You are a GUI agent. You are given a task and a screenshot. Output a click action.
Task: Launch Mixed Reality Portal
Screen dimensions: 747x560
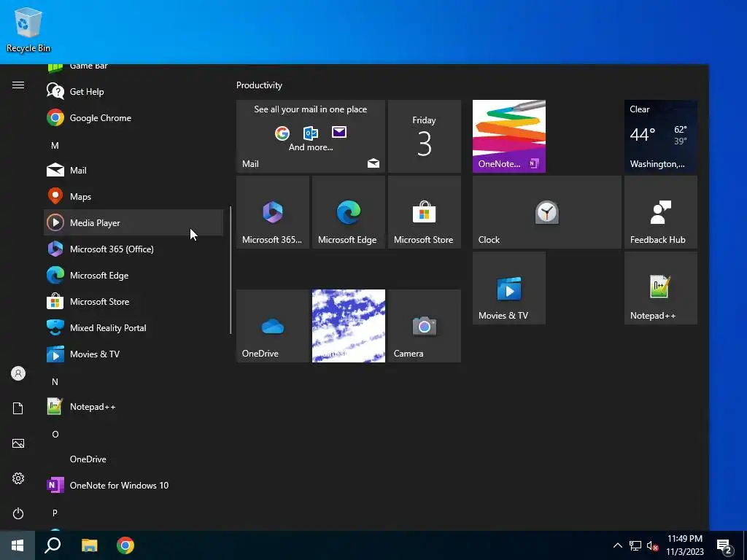133,327
